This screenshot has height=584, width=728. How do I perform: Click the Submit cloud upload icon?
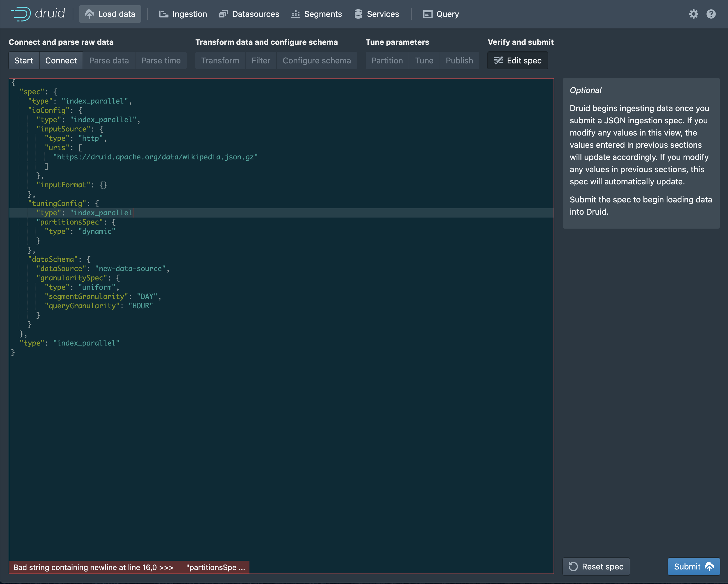(710, 567)
